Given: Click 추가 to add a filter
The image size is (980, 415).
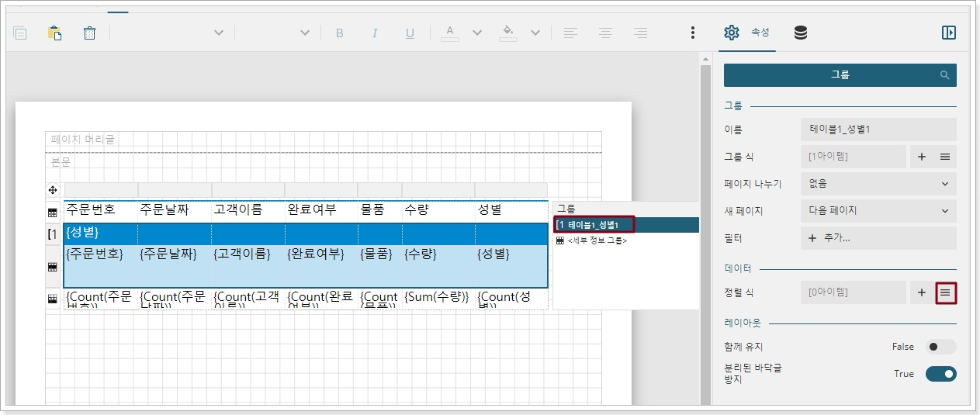Looking at the screenshot, I should 829,238.
